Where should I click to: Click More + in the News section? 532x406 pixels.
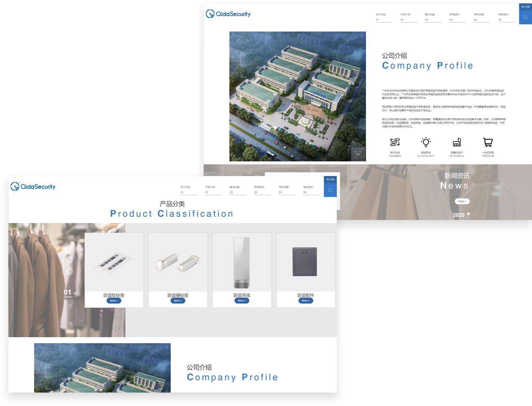tap(462, 201)
